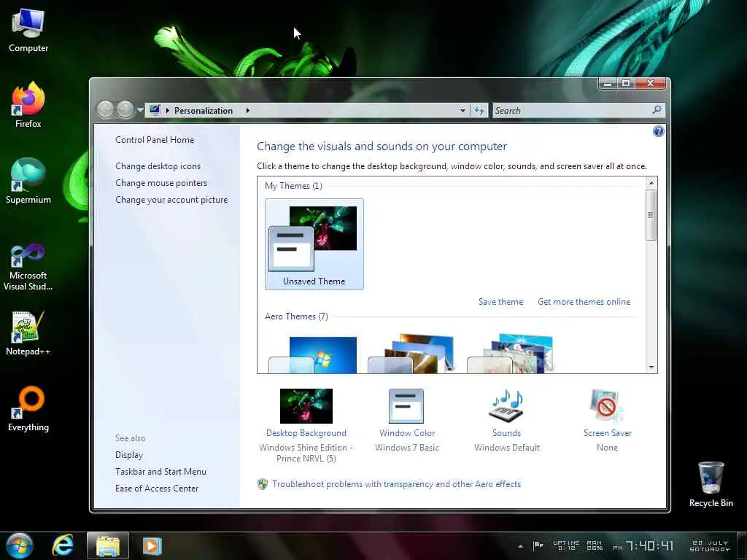Open the Windows Start menu orb
This screenshot has width=747, height=560.
coord(20,545)
